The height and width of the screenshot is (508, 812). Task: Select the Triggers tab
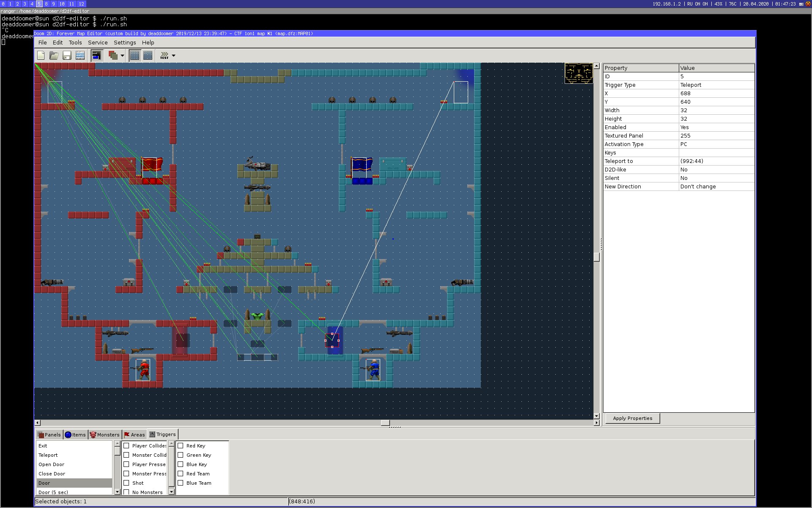(162, 434)
